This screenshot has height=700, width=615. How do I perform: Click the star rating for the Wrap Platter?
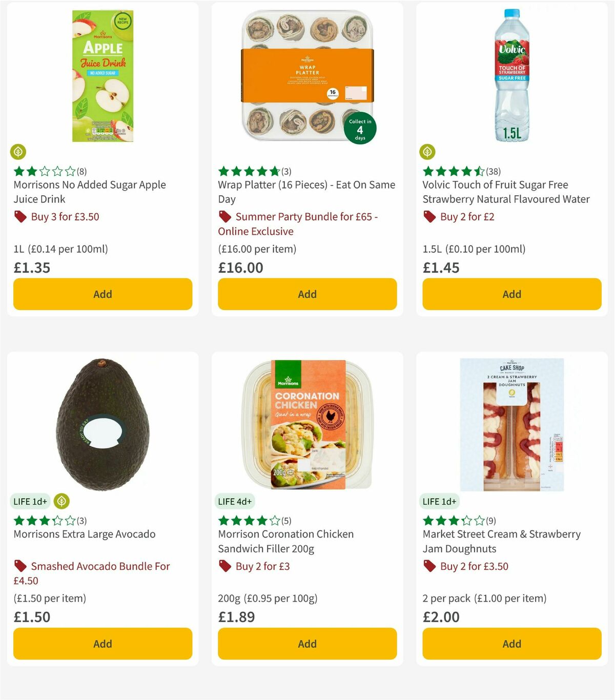(249, 171)
